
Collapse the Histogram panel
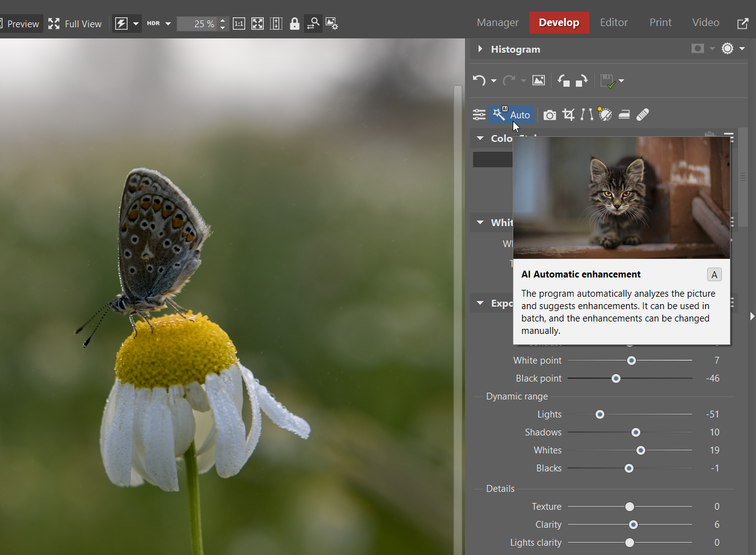pos(480,49)
